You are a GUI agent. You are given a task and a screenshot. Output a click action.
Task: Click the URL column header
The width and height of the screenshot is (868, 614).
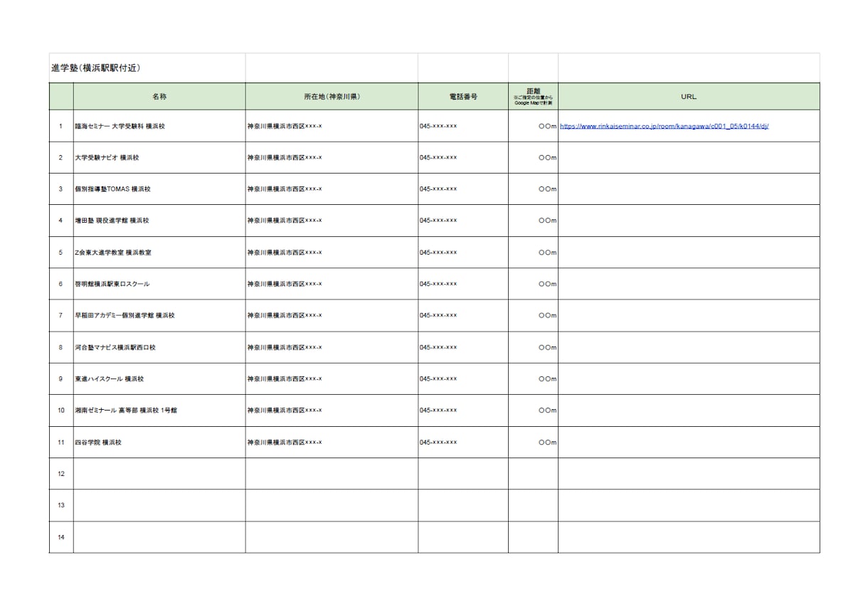coord(689,97)
